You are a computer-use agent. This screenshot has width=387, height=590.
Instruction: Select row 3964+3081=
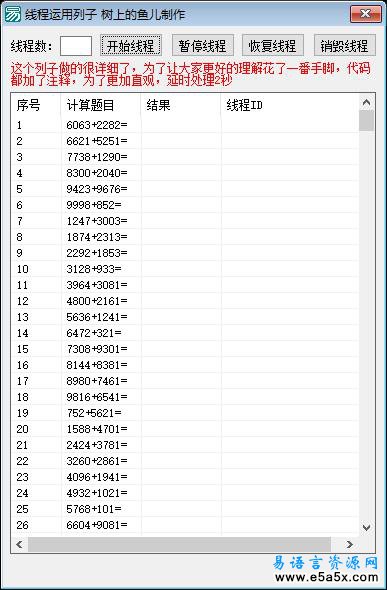(185, 285)
